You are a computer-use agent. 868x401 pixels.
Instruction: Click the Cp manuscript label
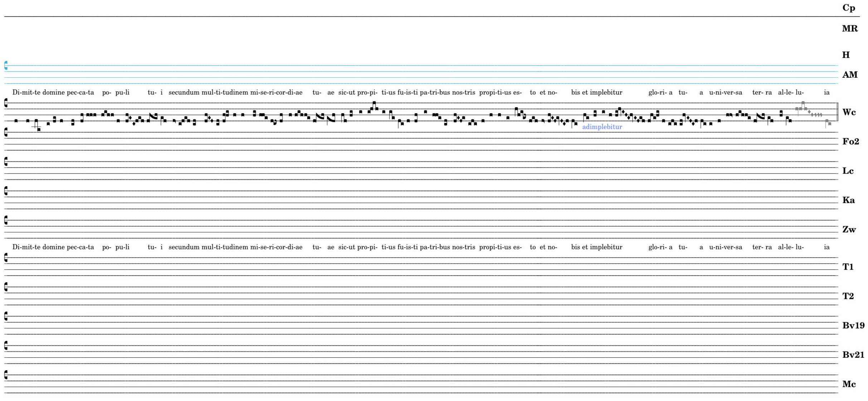click(x=849, y=8)
